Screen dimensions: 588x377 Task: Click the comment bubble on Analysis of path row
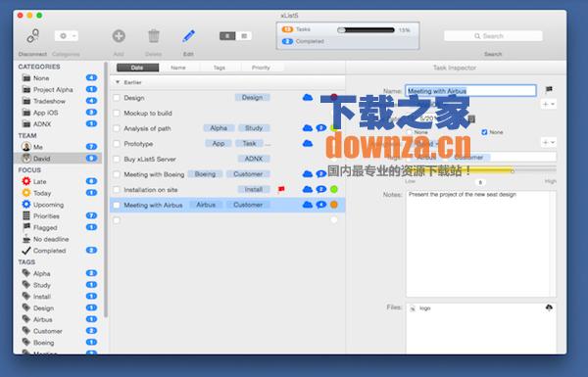click(x=321, y=128)
